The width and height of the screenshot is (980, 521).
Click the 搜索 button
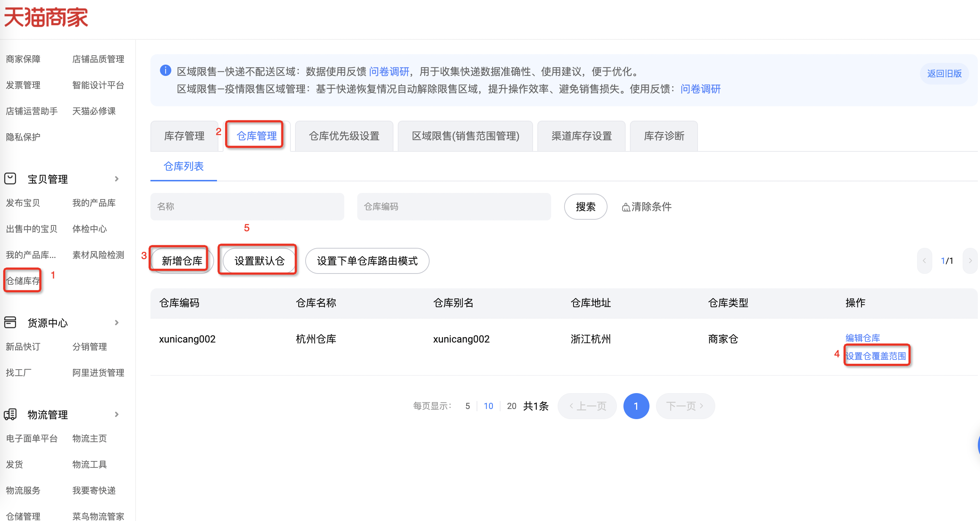click(x=585, y=207)
